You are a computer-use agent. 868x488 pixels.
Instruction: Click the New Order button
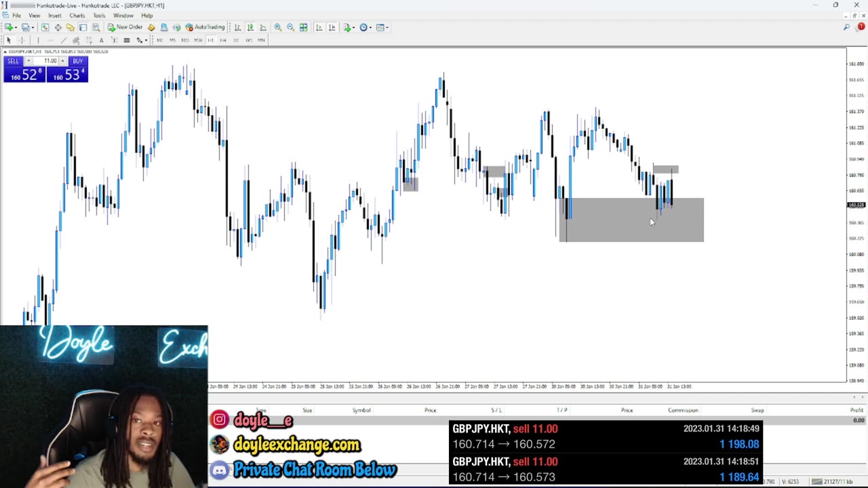[x=125, y=27]
